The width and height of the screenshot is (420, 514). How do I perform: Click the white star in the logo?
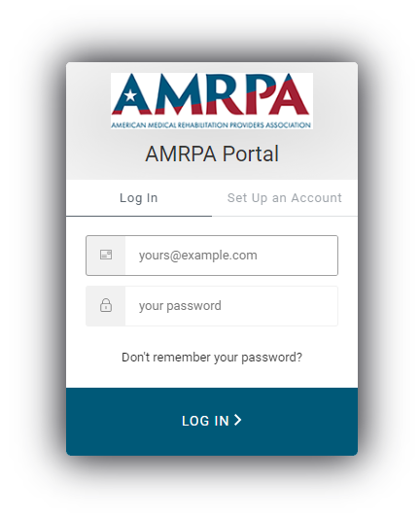[130, 96]
